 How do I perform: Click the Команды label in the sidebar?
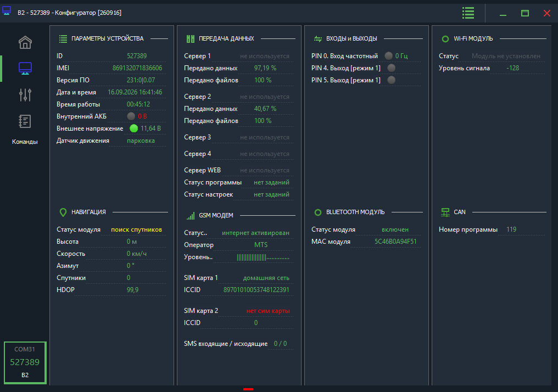[x=25, y=142]
